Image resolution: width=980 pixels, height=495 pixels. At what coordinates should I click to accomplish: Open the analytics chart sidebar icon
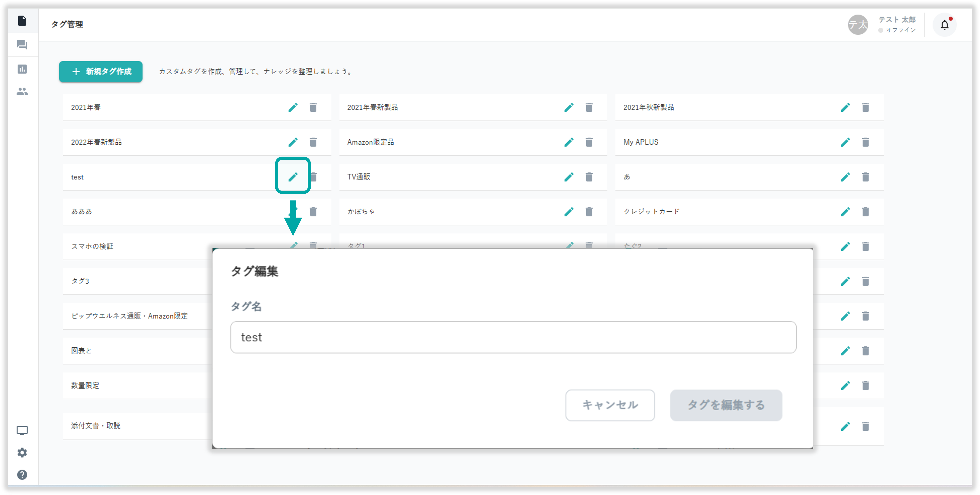(x=22, y=69)
